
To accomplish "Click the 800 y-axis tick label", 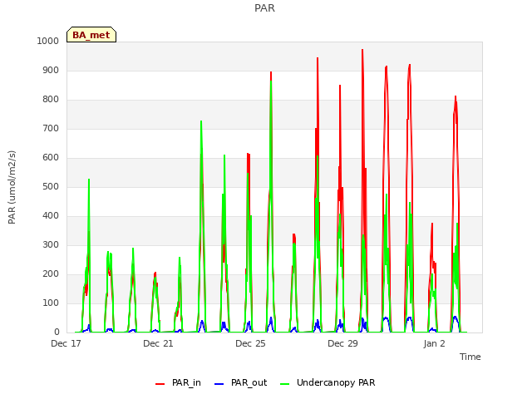I will click(x=51, y=100).
